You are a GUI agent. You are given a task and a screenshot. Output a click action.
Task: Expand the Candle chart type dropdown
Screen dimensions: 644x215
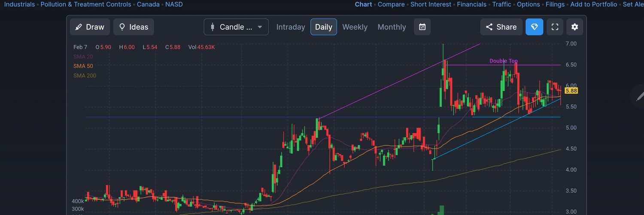(x=236, y=27)
